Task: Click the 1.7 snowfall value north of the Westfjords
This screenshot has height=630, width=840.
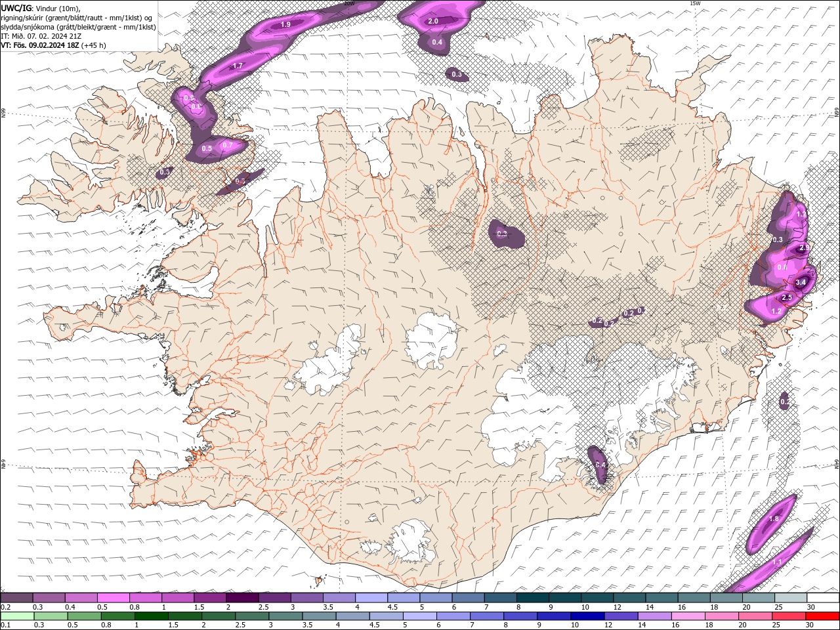Action: [238, 66]
